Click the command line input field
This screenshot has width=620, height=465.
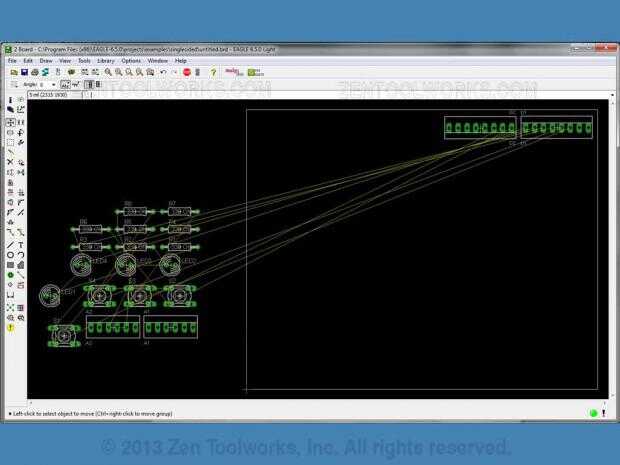[348, 95]
